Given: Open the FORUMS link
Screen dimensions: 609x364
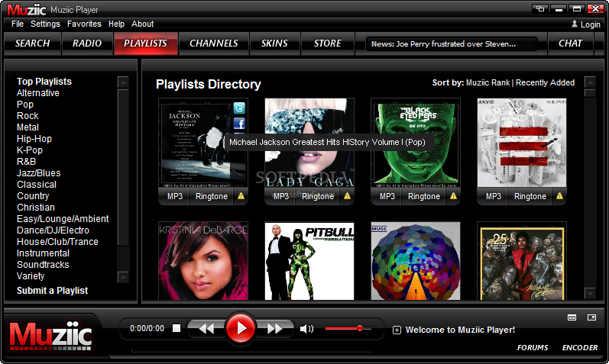Looking at the screenshot, I should [533, 348].
